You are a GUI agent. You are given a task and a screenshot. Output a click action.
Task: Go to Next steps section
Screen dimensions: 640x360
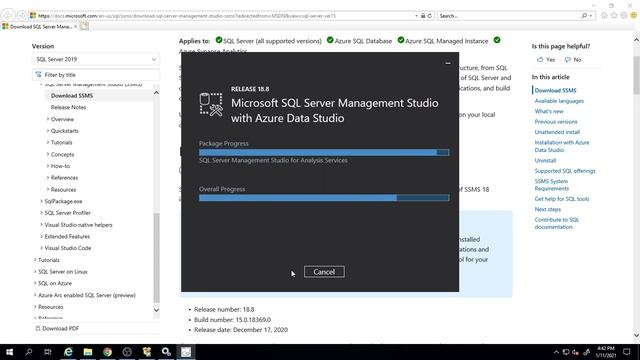coord(547,209)
